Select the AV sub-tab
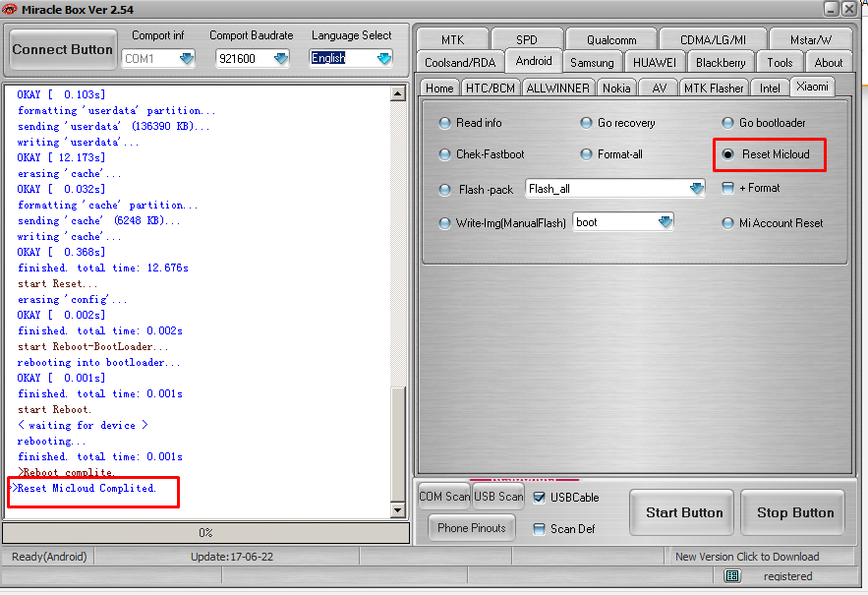 659,89
